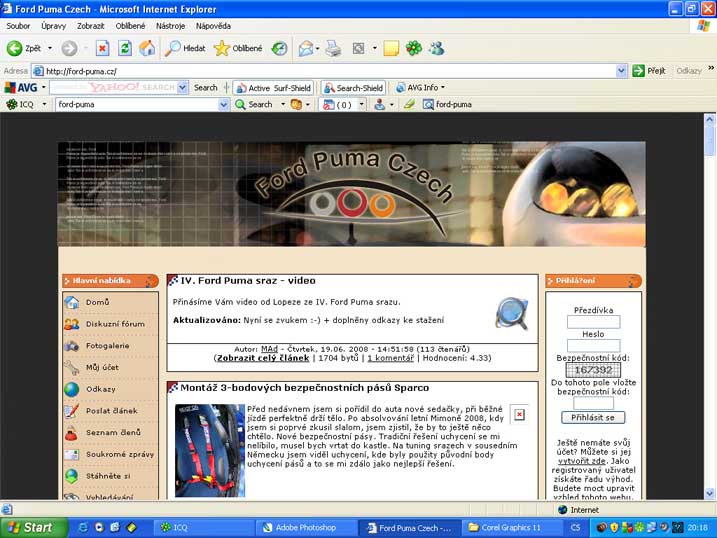Viewport: 717px width, 538px height.
Task: Switch to Corel Graphics 11 taskbar item
Action: tap(512, 527)
